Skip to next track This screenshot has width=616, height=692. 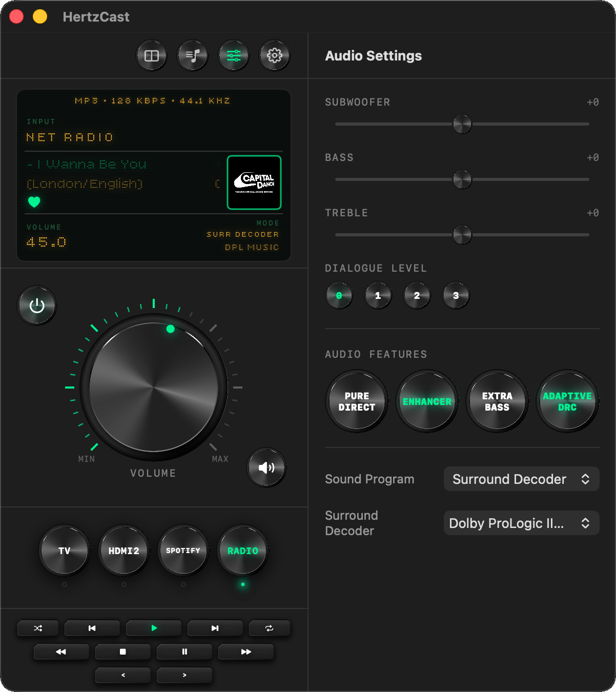[215, 628]
